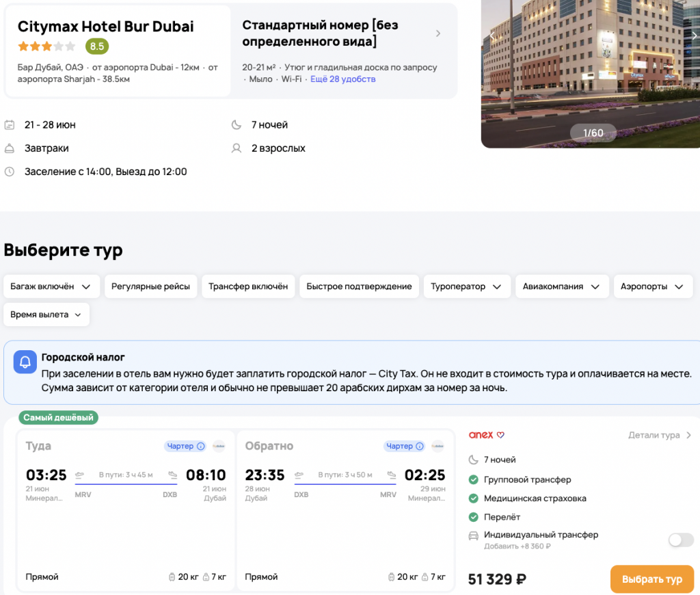Click the Чартер info badge on the Обратно flight
Viewport: 700px width, 595px height.
[x=405, y=446]
